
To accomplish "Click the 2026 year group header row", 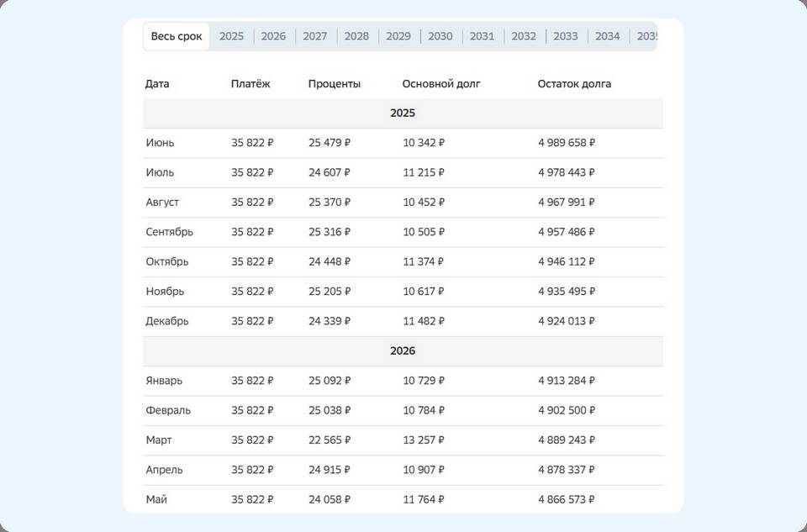I will click(x=403, y=351).
